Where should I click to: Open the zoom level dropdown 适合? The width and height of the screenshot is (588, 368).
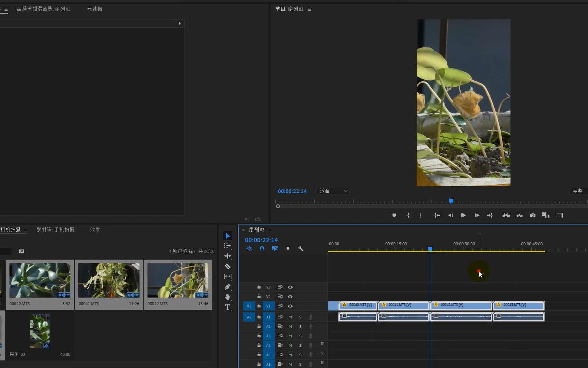click(333, 191)
